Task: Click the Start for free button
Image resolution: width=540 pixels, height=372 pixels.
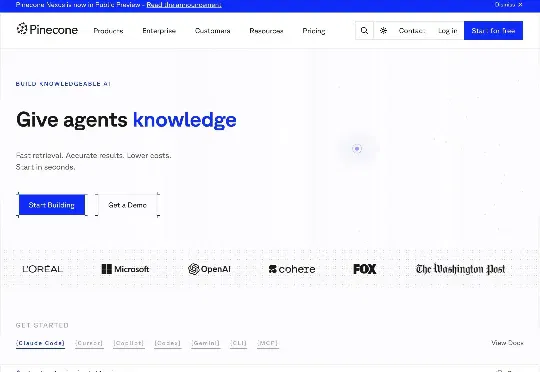Action: click(493, 31)
